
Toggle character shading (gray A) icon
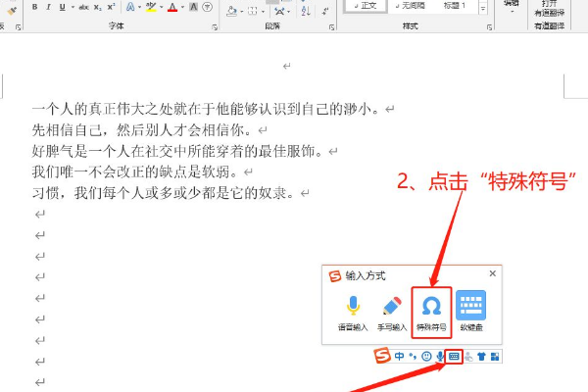pos(193,7)
